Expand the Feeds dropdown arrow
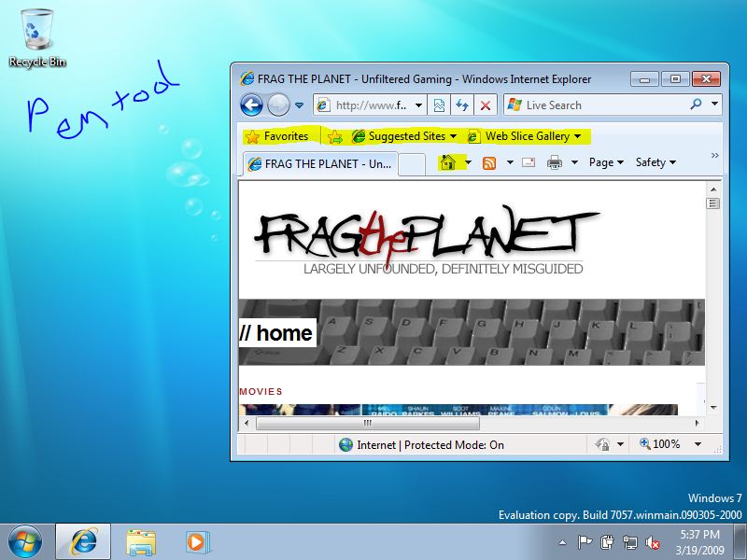The height and width of the screenshot is (560, 747). click(510, 162)
